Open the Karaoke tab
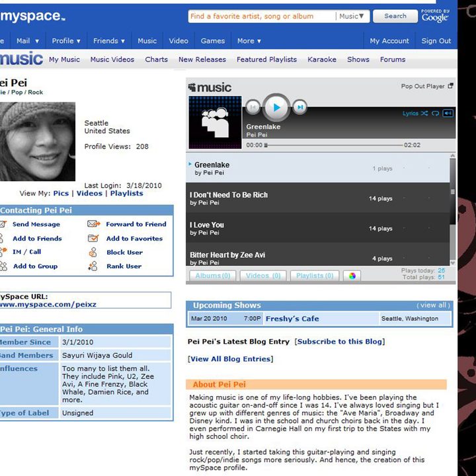The image size is (476, 476). 322,59
